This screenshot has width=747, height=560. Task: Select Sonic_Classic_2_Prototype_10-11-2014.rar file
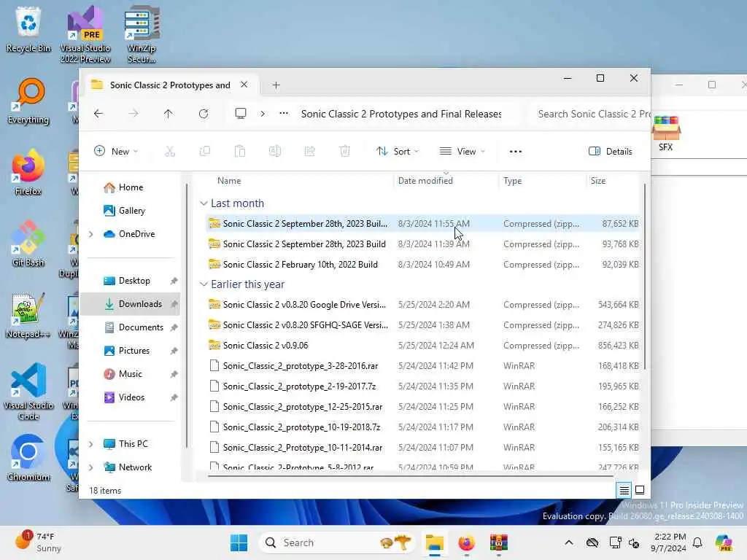click(x=422, y=448)
